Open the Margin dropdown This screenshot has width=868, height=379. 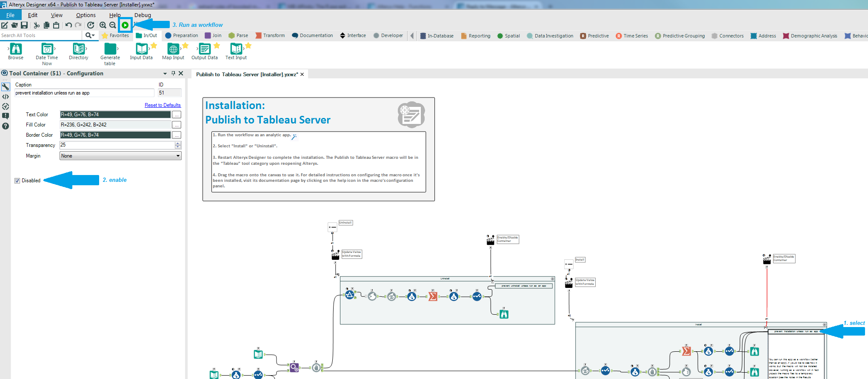tap(120, 156)
